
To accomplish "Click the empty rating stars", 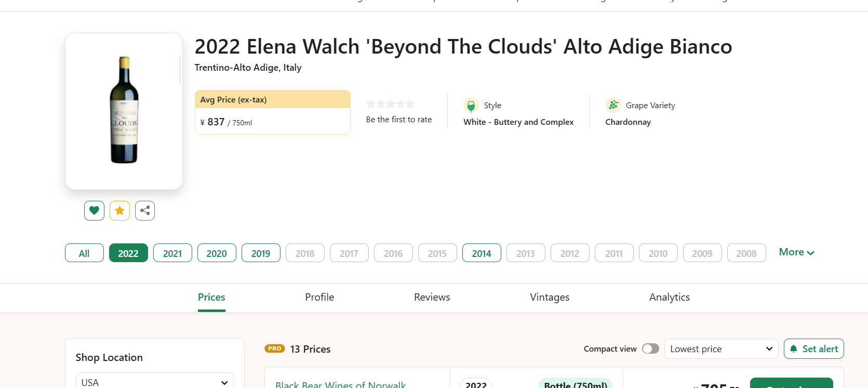I will tap(391, 104).
